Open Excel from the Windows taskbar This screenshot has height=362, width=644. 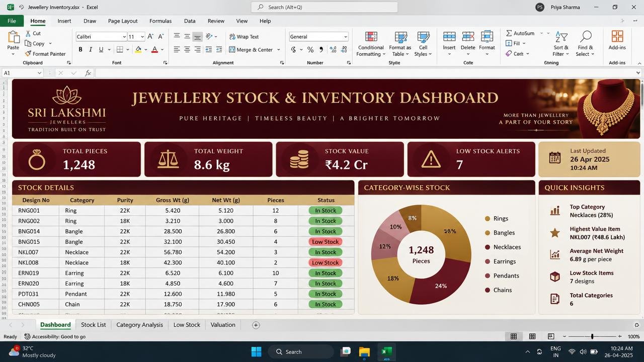(386, 351)
